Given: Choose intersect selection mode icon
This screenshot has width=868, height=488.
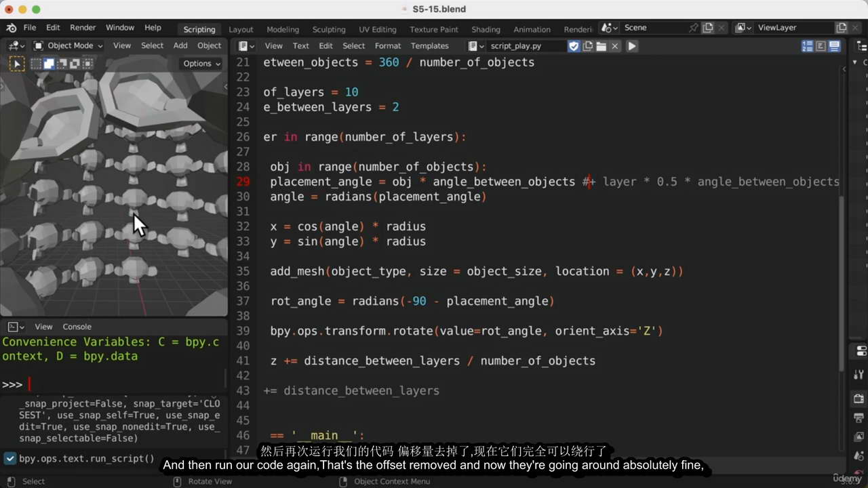Looking at the screenshot, I should click(x=87, y=64).
